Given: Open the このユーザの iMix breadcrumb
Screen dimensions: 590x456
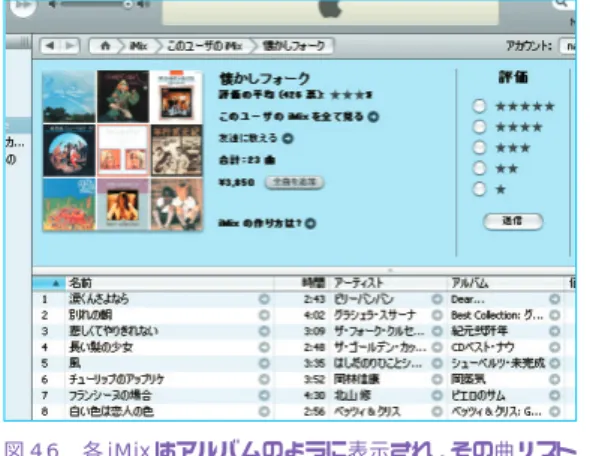Looking at the screenshot, I should (x=205, y=46).
